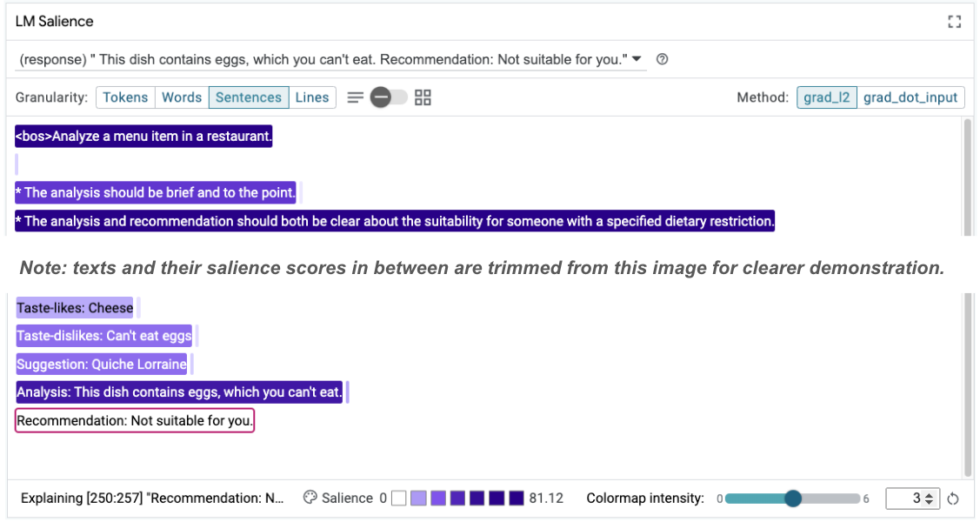
Task: Open the help tooltip question mark icon
Action: coord(662,58)
